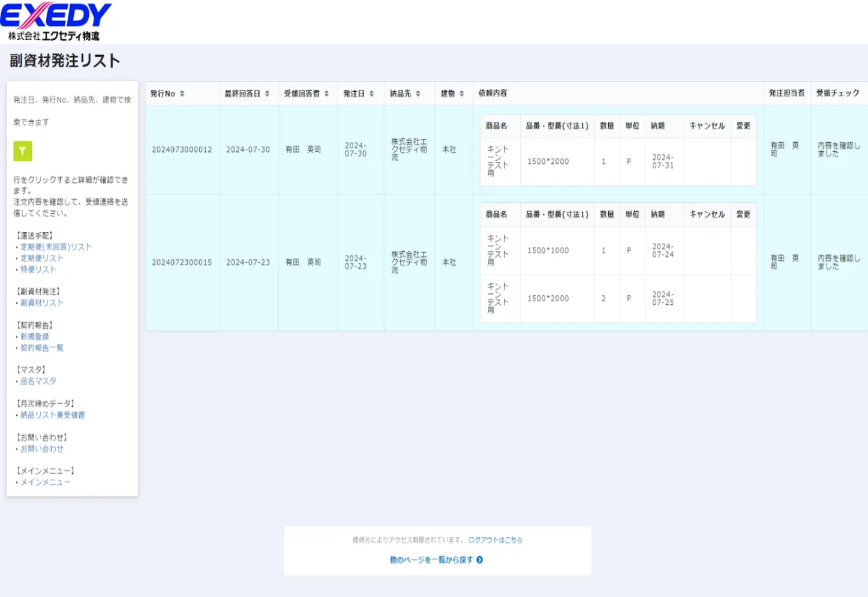Go to 副資材リスト
868x597 pixels.
[41, 303]
